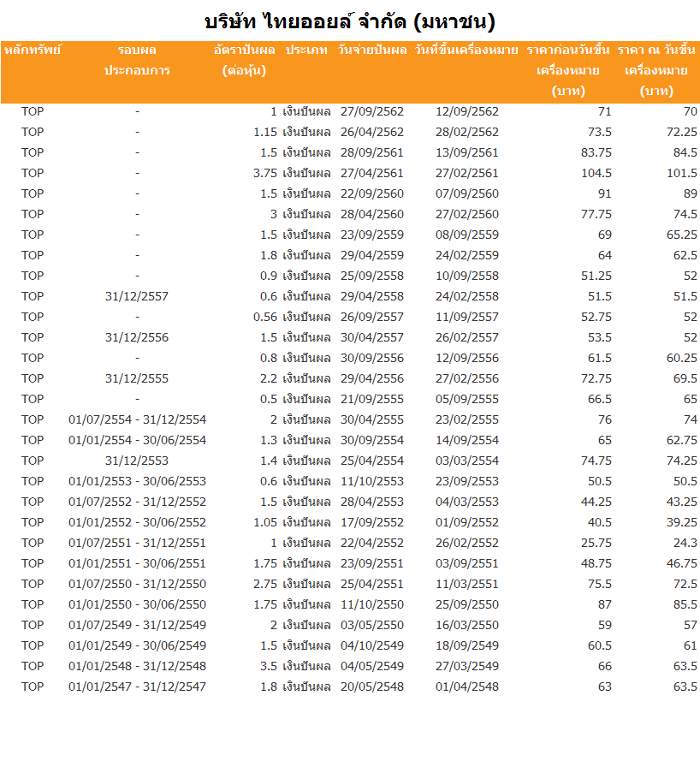This screenshot has height=761, width=700.
Task: Click price value 74.75
Action: 596,461
